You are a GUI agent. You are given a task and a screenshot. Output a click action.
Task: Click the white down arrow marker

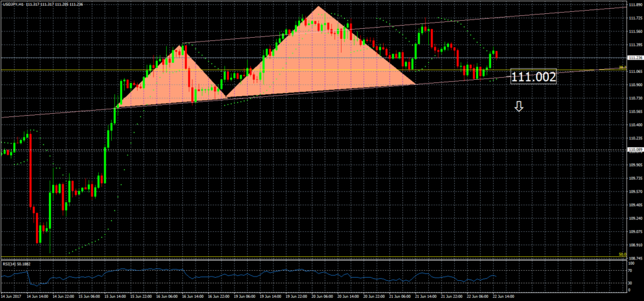[x=519, y=107]
